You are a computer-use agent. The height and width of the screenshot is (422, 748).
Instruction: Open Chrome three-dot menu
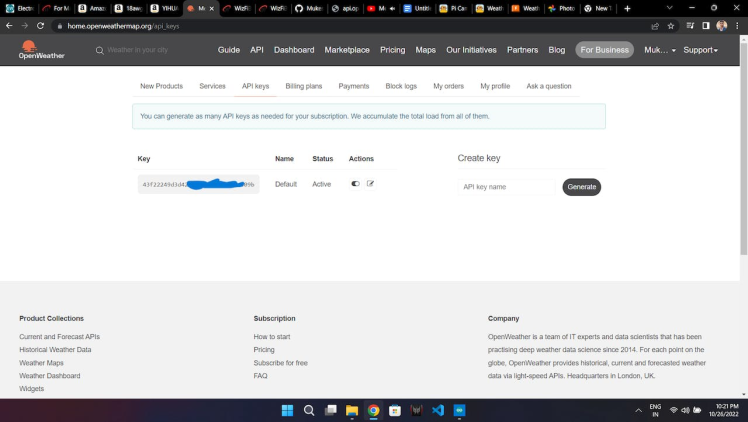tap(737, 26)
